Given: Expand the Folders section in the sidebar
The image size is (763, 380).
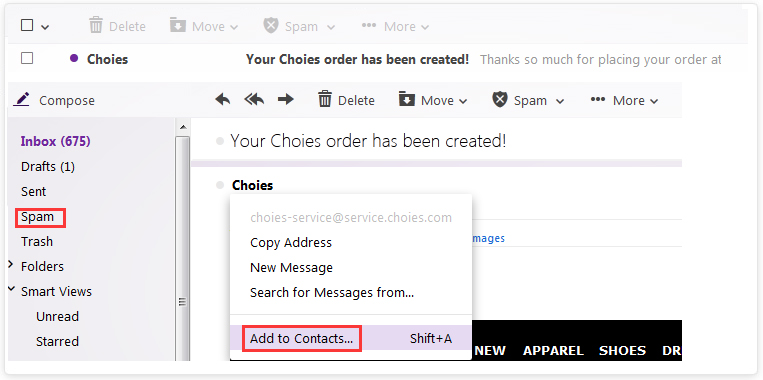Looking at the screenshot, I should (x=11, y=265).
